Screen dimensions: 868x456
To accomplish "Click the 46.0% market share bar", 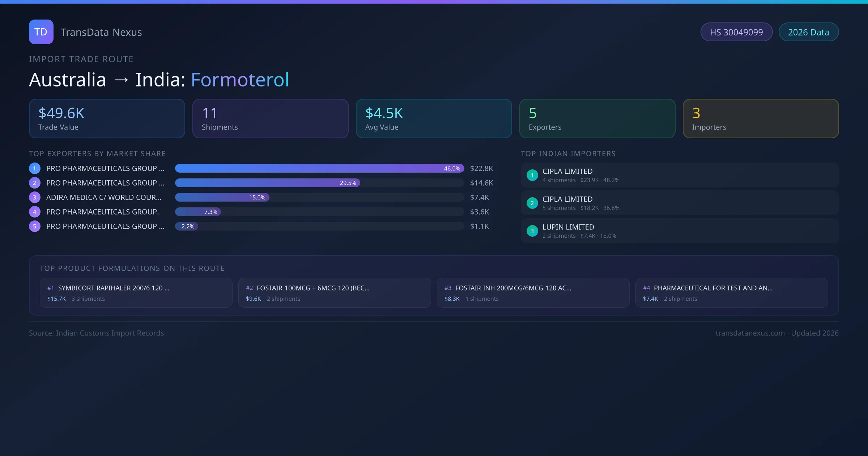I will [319, 168].
